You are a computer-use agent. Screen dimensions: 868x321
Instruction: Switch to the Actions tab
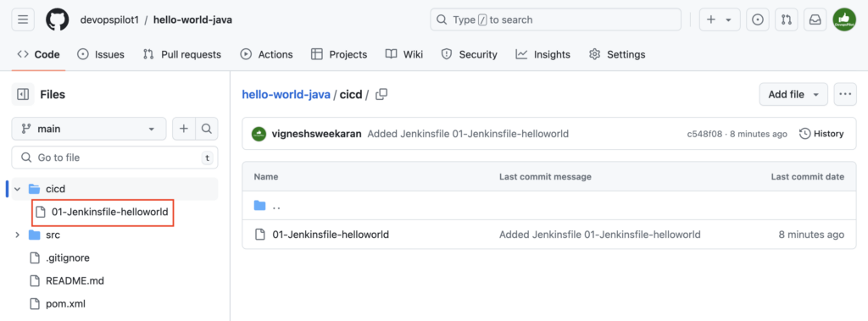click(x=266, y=54)
